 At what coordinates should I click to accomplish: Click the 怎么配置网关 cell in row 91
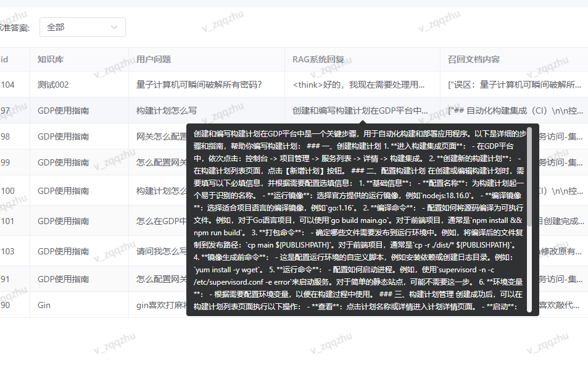pyautogui.click(x=154, y=279)
